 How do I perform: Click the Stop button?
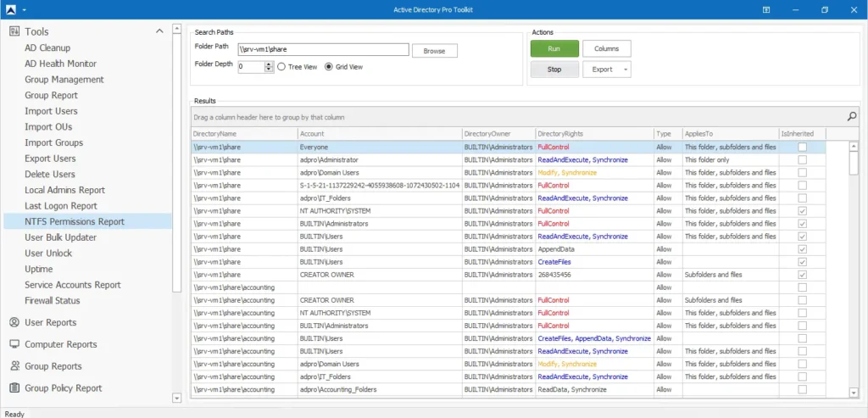(x=554, y=70)
